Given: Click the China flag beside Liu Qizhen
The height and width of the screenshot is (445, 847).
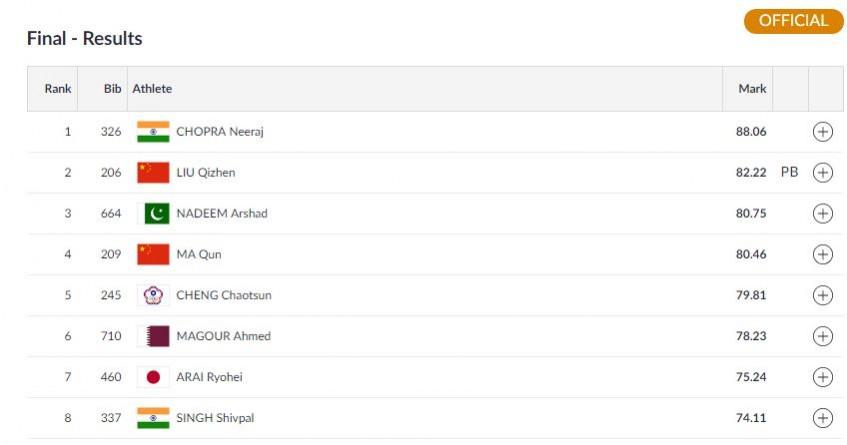Looking at the screenshot, I should (153, 172).
